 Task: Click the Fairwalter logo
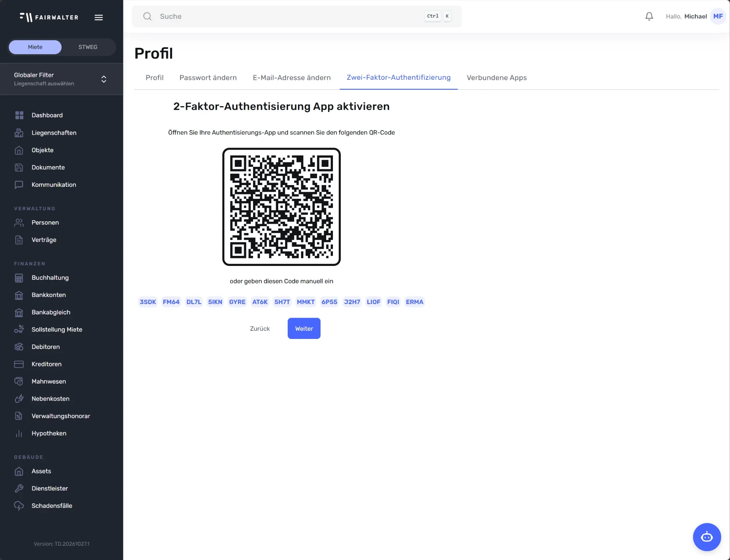tap(49, 17)
